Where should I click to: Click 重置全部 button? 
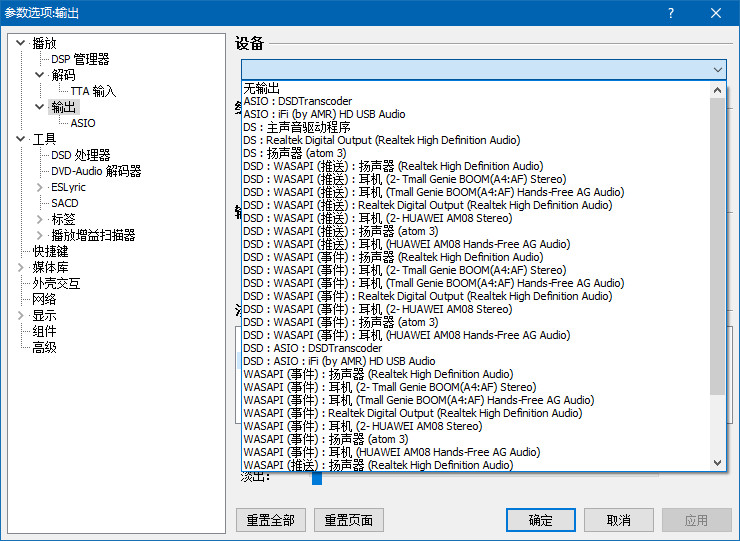(271, 520)
